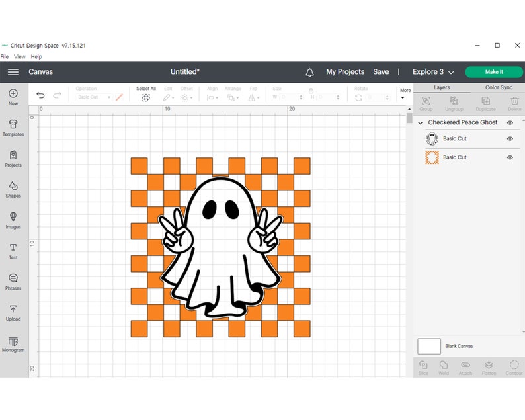The height and width of the screenshot is (420, 525).
Task: Click the Make It button
Action: coord(494,72)
